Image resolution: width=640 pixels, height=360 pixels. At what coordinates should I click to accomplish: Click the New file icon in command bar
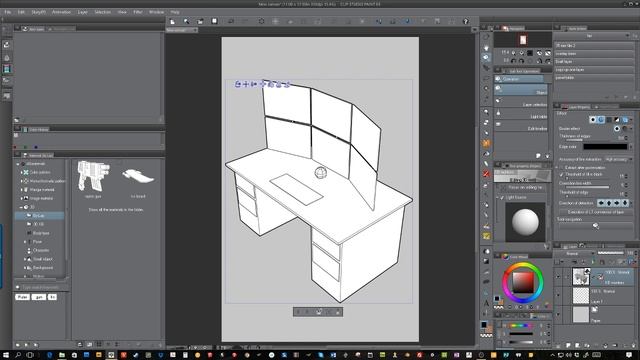pos(173,21)
